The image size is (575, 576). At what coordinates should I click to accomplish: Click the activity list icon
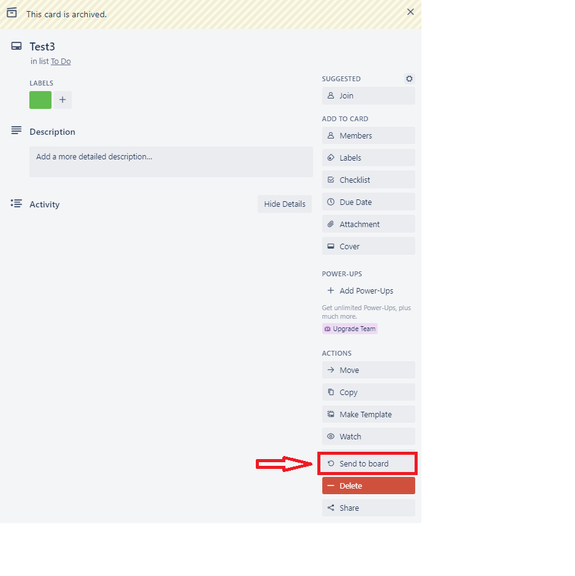[x=16, y=204]
